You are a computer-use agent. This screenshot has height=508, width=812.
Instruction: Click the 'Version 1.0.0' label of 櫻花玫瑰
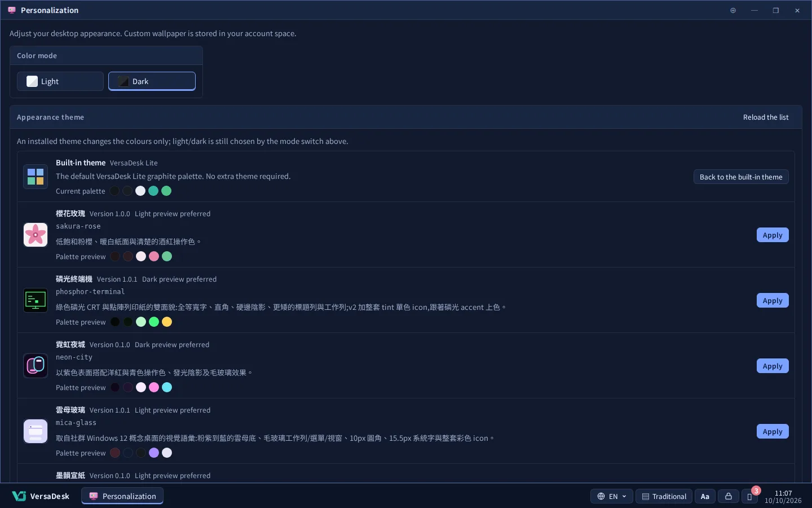tap(110, 214)
